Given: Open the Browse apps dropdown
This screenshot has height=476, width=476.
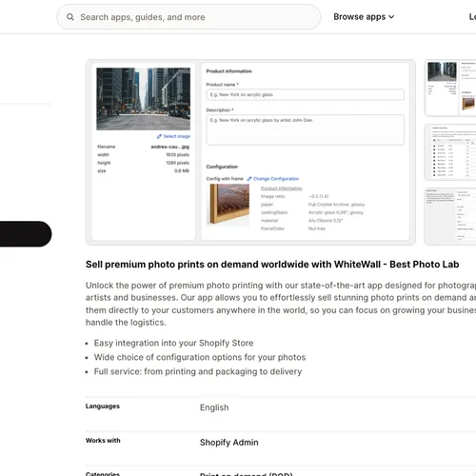Looking at the screenshot, I should (364, 17).
